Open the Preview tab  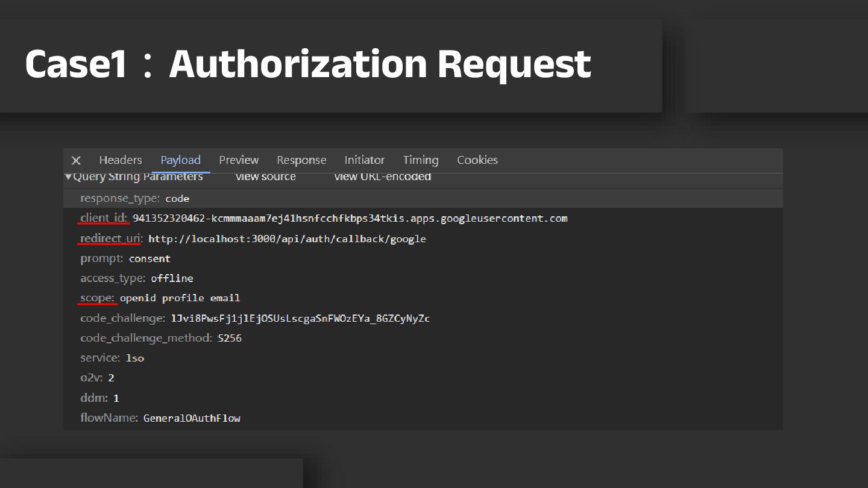239,160
